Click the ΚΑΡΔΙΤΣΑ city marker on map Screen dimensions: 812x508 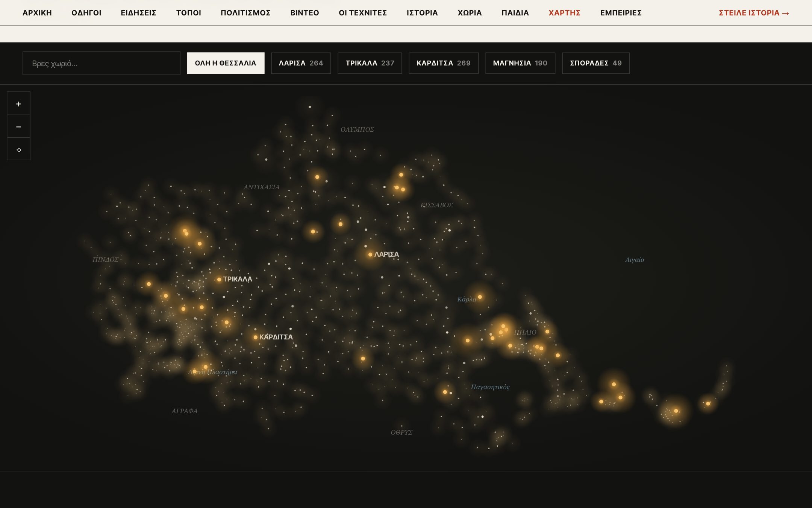tap(256, 337)
